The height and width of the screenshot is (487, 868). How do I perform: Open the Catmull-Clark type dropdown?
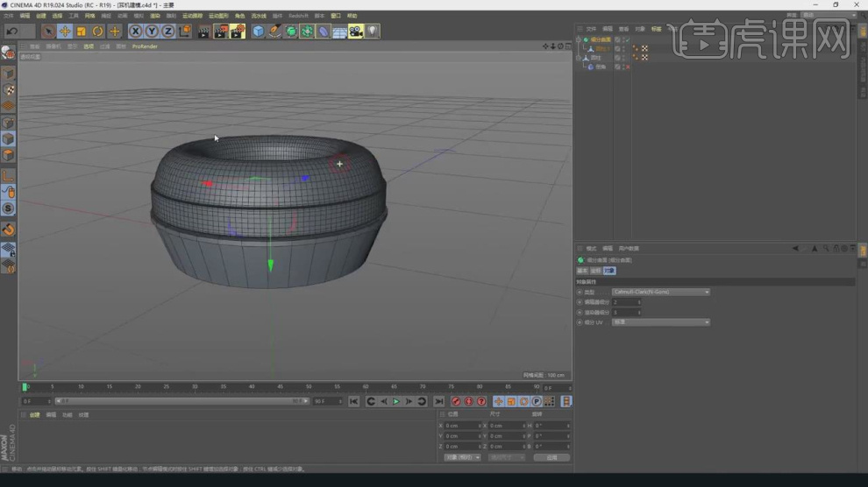661,292
